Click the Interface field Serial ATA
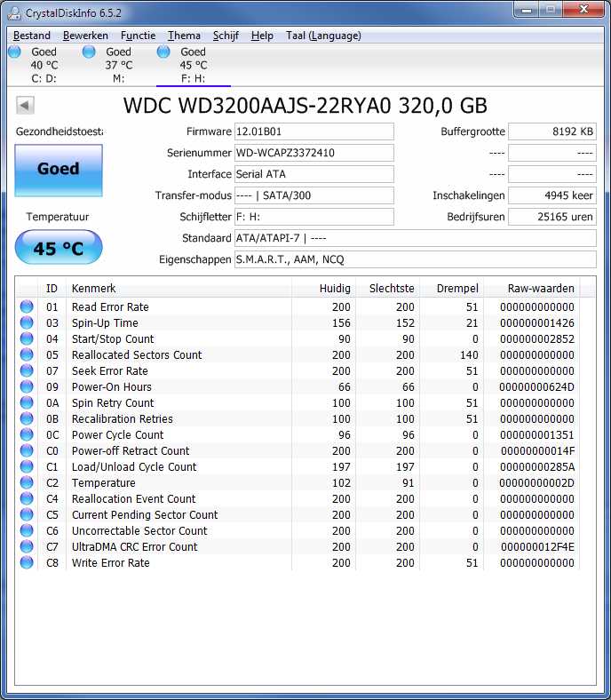 point(314,174)
